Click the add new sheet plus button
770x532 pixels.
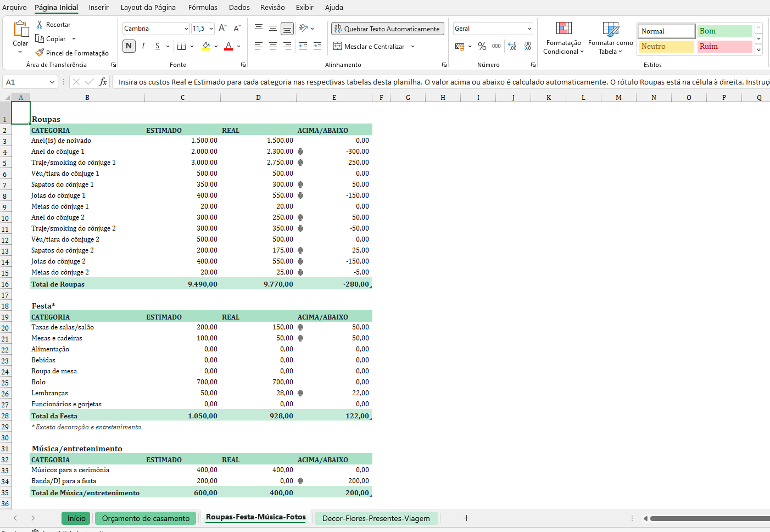click(466, 518)
